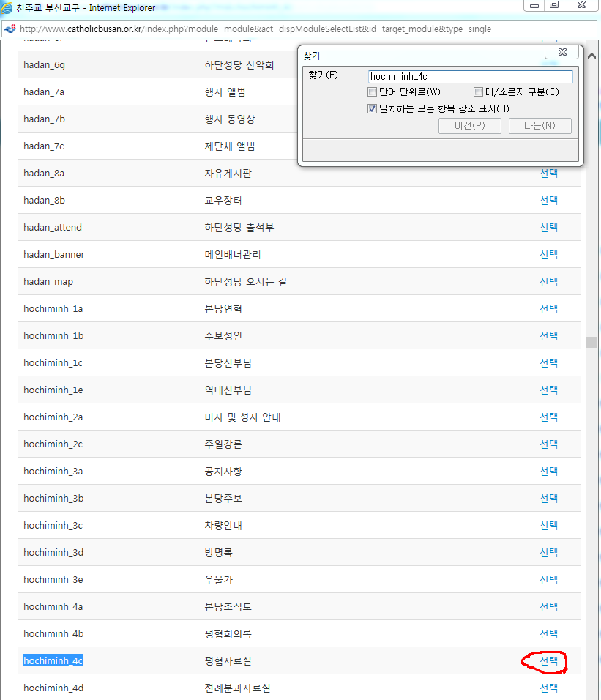Pick 선택 for hochiminh_3a 공지사항
The height and width of the screenshot is (700, 601).
[548, 471]
